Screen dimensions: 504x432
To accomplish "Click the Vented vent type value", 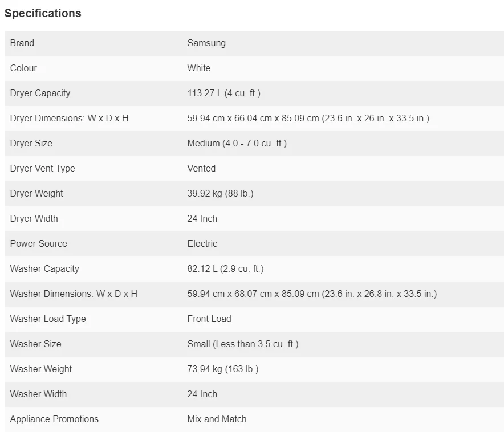I will (201, 168).
